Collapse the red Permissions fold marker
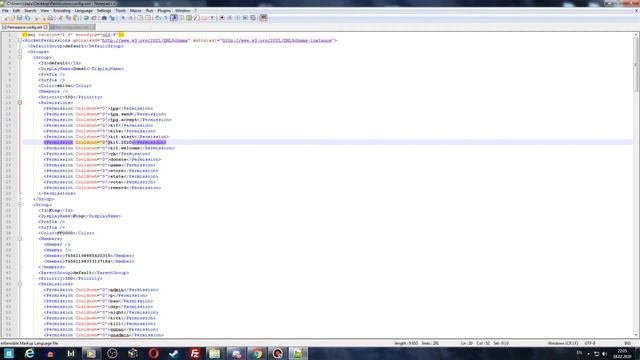640x360 pixels. pos(20,103)
